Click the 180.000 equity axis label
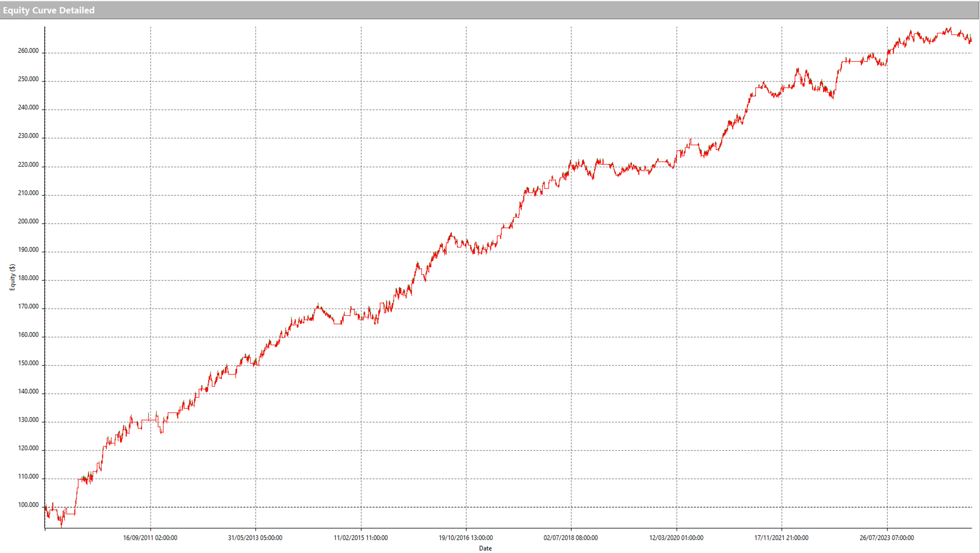Image resolution: width=980 pixels, height=553 pixels. pos(28,278)
